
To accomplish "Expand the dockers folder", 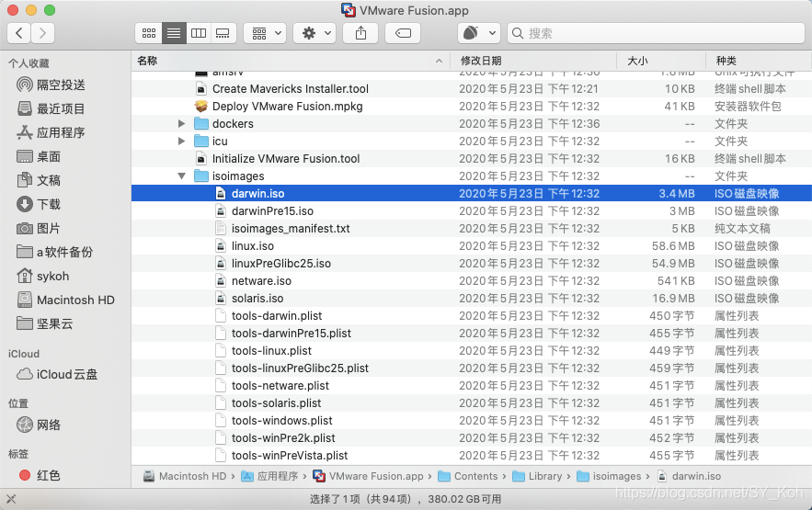I will pos(181,124).
